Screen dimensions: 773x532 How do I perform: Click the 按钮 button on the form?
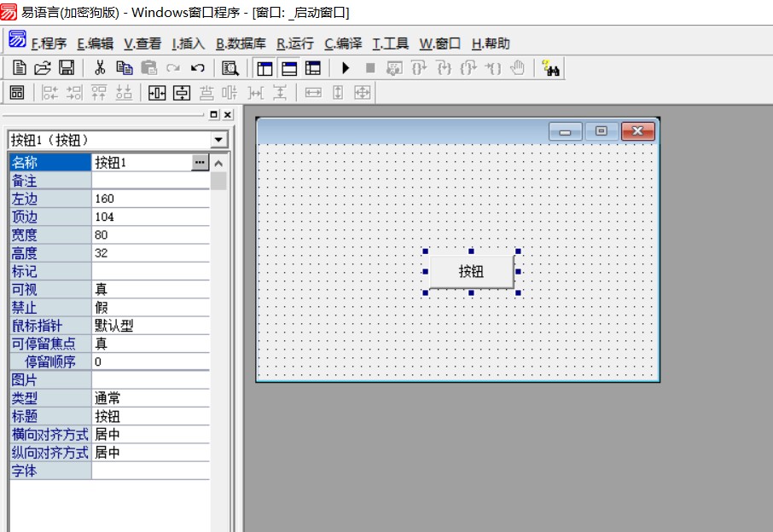[x=471, y=272]
